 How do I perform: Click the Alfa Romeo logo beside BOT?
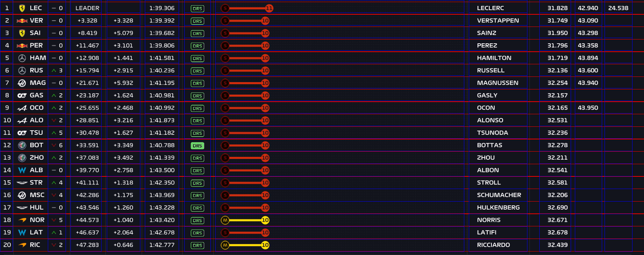click(22, 145)
